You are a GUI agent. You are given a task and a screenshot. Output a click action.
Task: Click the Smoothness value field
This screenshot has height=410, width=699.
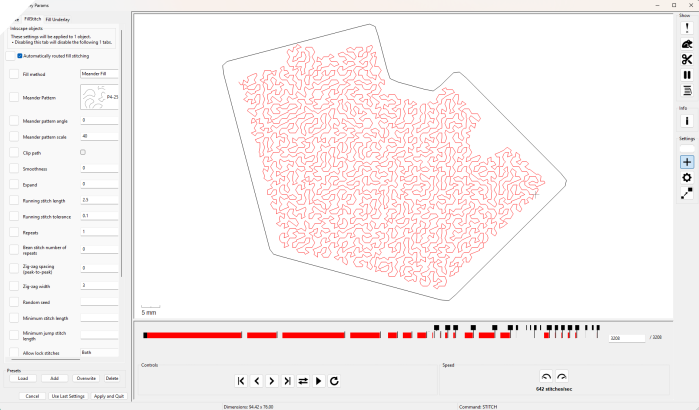coord(99,168)
